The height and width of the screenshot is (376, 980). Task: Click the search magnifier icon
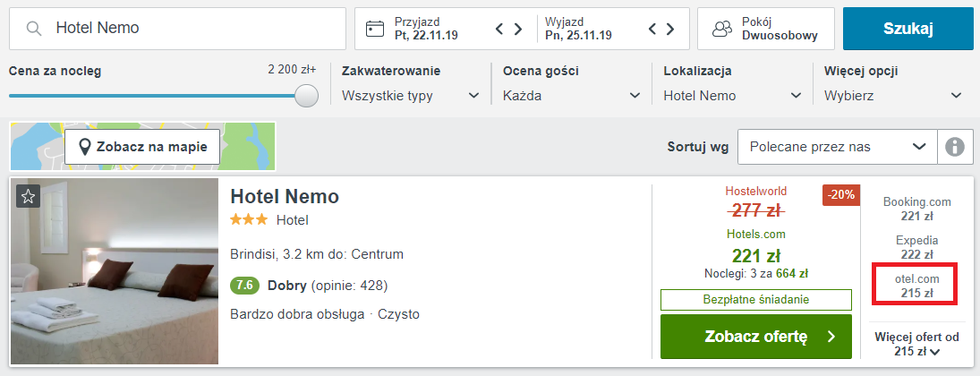pyautogui.click(x=34, y=29)
